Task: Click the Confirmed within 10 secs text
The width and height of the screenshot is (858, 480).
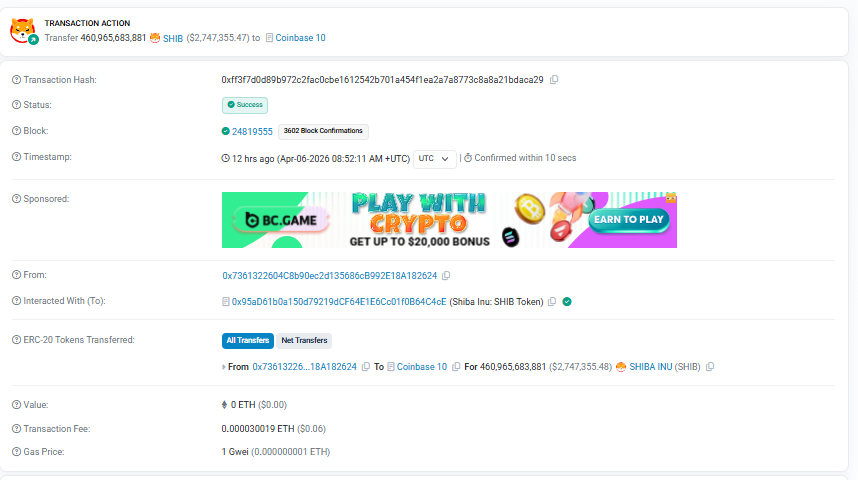Action: click(525, 158)
